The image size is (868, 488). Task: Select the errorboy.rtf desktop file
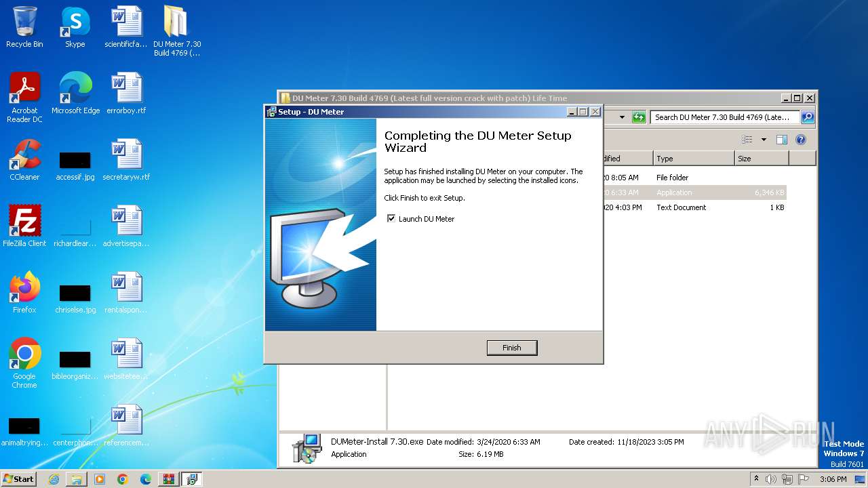tap(125, 94)
